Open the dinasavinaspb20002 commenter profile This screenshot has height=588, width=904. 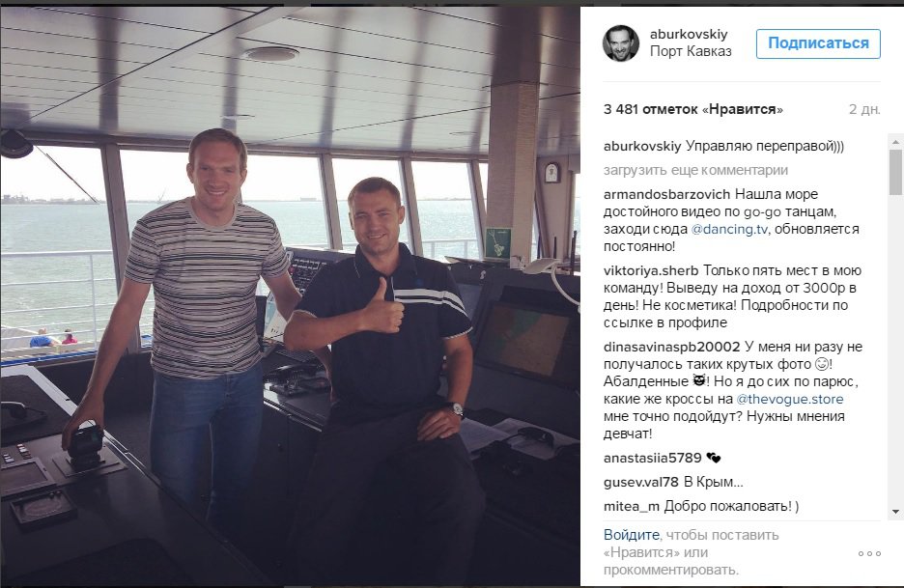point(671,347)
